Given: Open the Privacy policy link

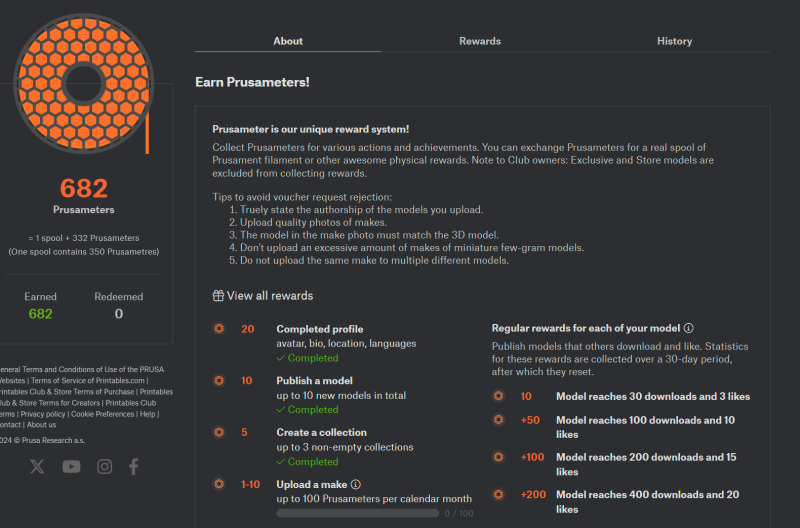Looking at the screenshot, I should coord(43,414).
